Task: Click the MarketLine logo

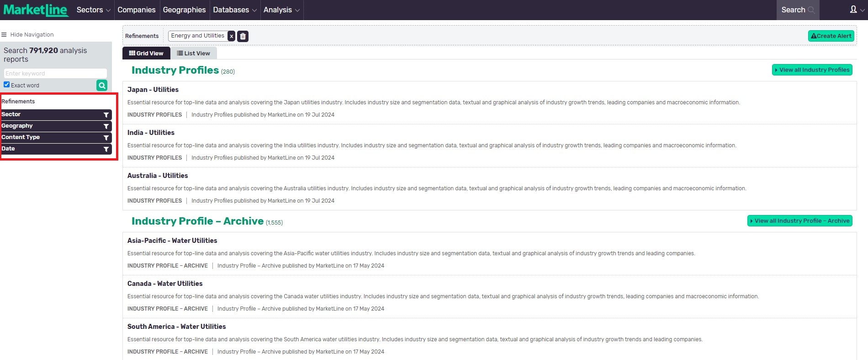Action: click(x=36, y=10)
